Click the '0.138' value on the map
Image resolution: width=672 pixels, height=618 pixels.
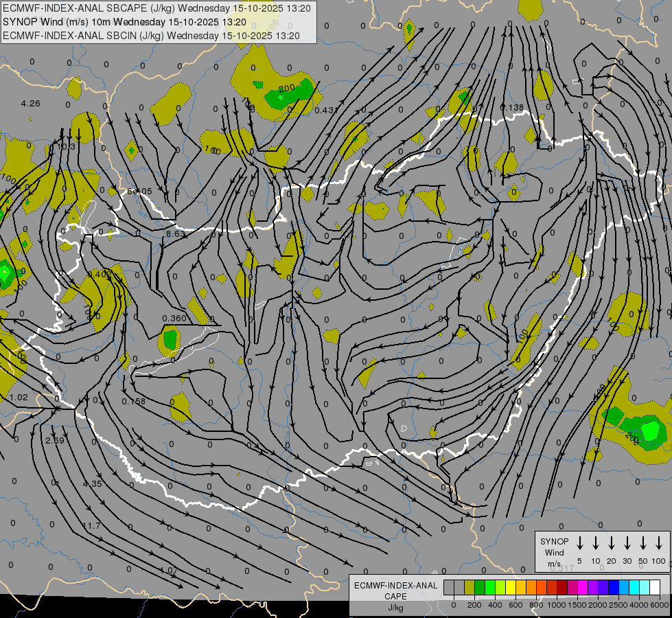511,108
